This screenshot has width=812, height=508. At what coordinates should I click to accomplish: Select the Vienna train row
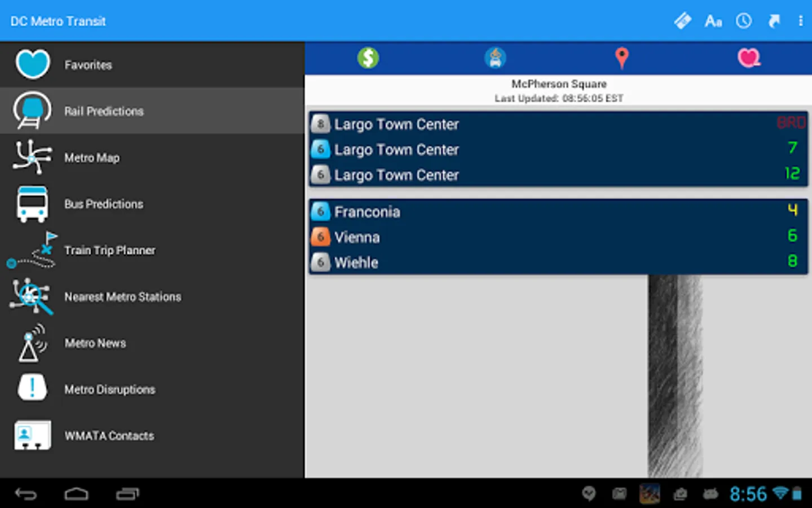pos(558,237)
